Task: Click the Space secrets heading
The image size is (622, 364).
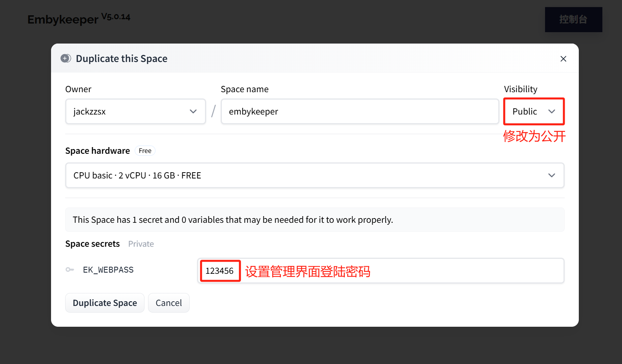Action: (x=92, y=244)
